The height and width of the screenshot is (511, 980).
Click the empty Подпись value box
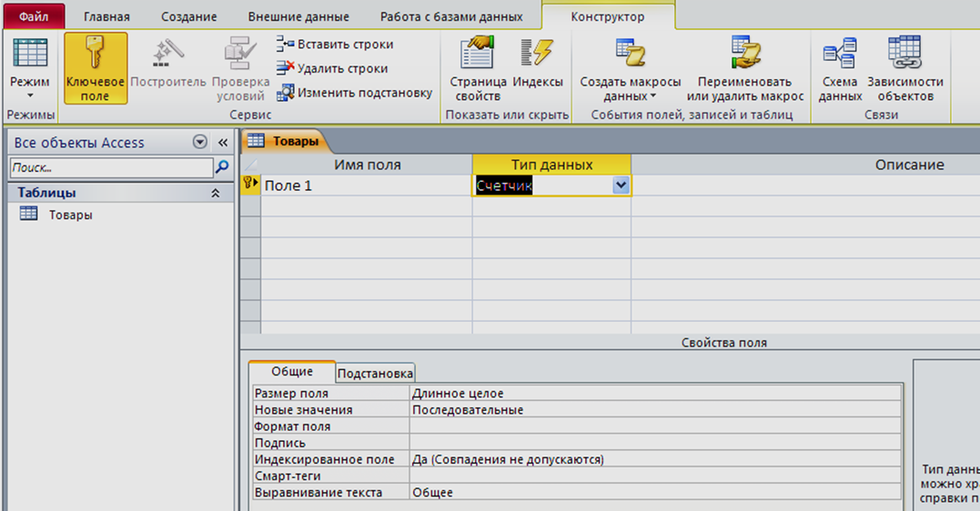tap(656, 443)
